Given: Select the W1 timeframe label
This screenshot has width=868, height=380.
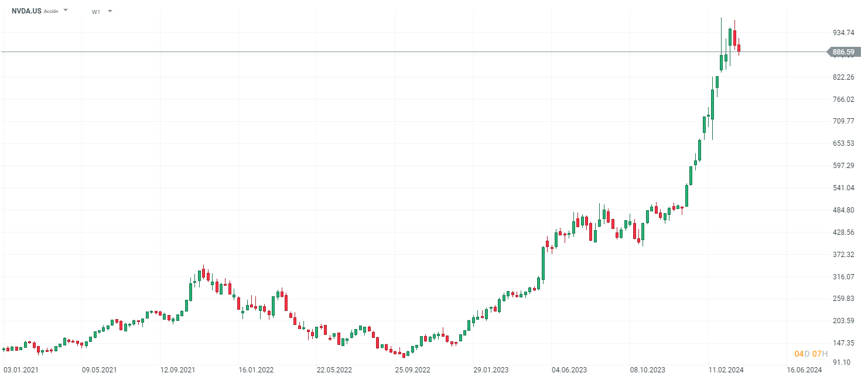Looking at the screenshot, I should pyautogui.click(x=96, y=12).
